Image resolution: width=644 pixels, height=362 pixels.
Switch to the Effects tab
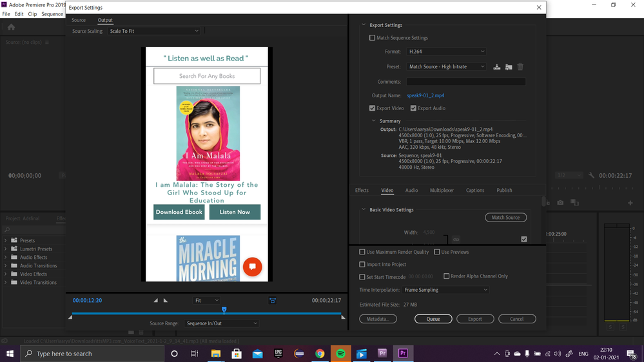pyautogui.click(x=362, y=191)
